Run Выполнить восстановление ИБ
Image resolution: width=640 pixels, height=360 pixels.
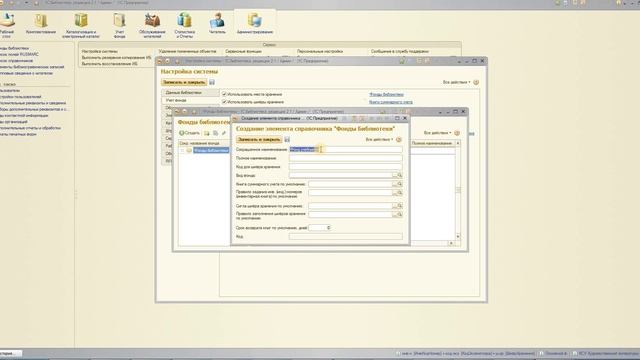[x=109, y=64]
